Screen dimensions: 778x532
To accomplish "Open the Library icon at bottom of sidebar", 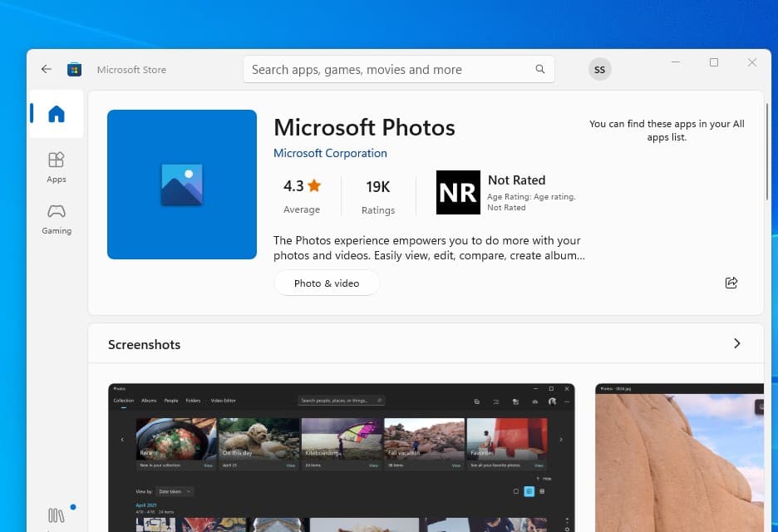I will [56, 515].
